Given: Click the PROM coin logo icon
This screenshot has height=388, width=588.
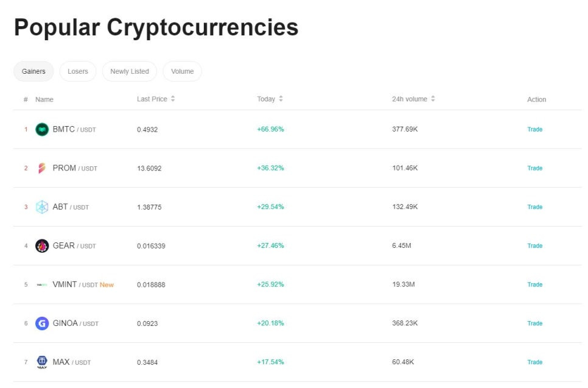Looking at the screenshot, I should point(42,168).
